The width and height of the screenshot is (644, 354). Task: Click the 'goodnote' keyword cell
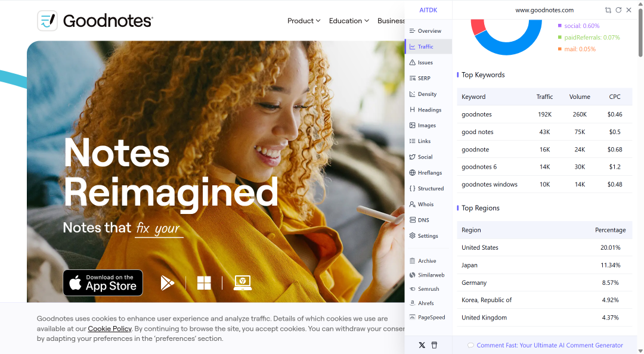pos(475,150)
